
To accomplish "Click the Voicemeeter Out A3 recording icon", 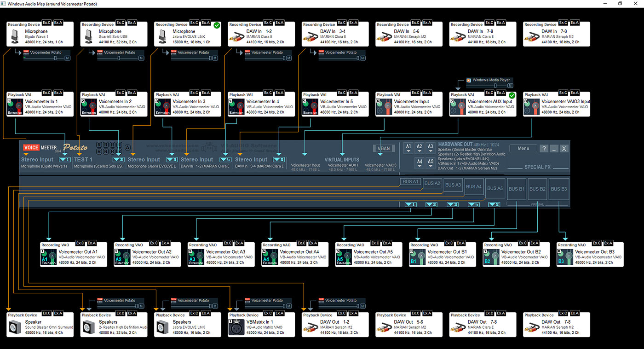I will (x=196, y=257).
